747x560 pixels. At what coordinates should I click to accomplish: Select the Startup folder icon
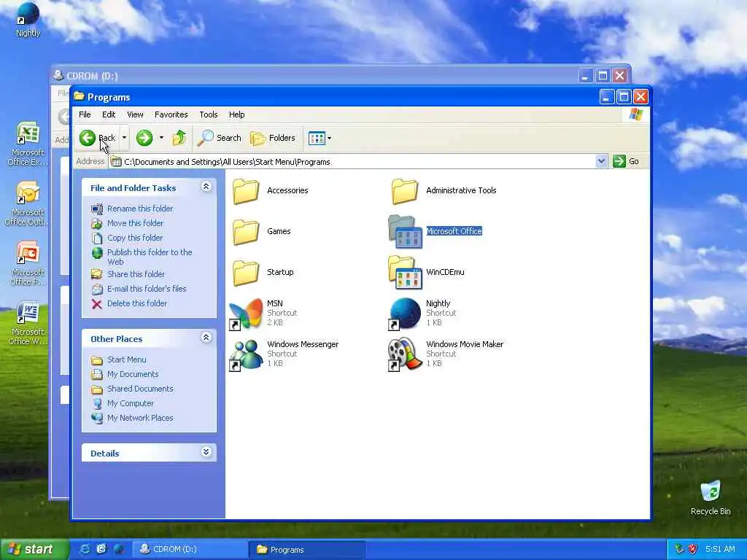(x=246, y=273)
